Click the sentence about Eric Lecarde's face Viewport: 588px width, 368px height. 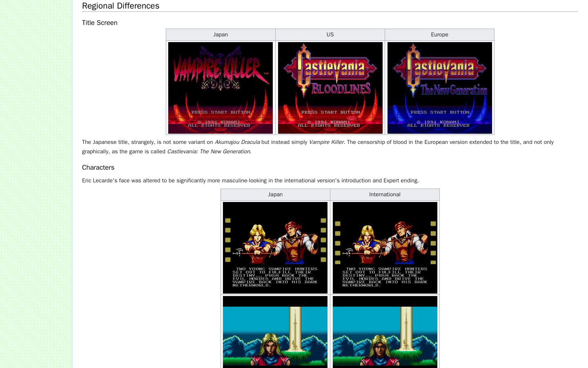click(x=250, y=181)
